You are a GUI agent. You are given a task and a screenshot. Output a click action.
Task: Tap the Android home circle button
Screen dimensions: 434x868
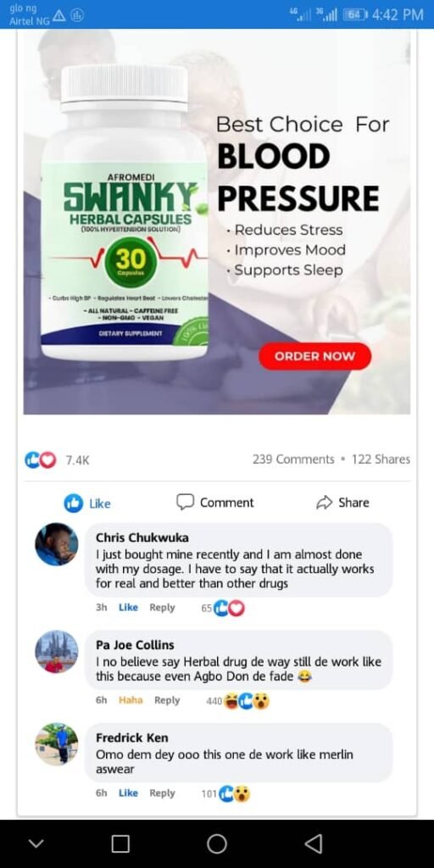tap(217, 843)
